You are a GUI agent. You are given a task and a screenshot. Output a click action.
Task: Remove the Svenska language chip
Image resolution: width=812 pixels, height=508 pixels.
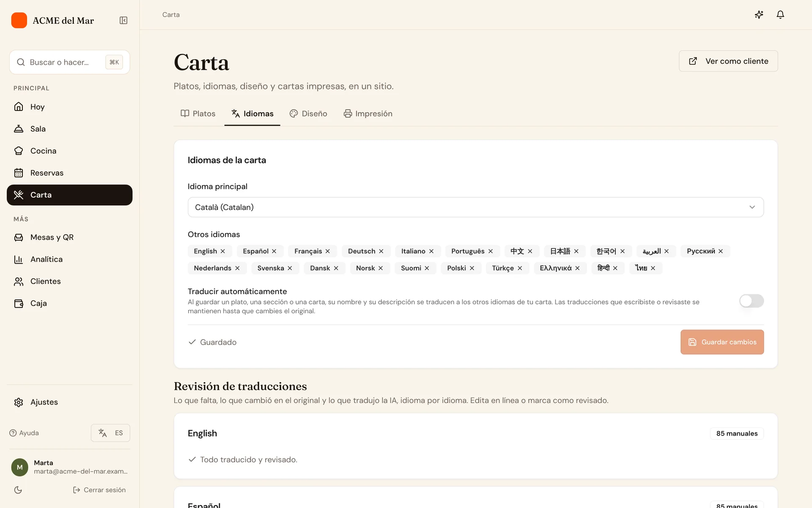tap(290, 268)
